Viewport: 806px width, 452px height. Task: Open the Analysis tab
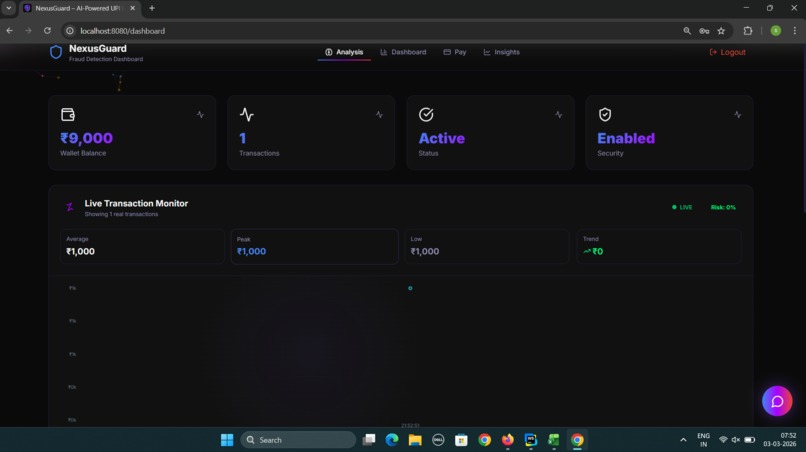coord(344,52)
